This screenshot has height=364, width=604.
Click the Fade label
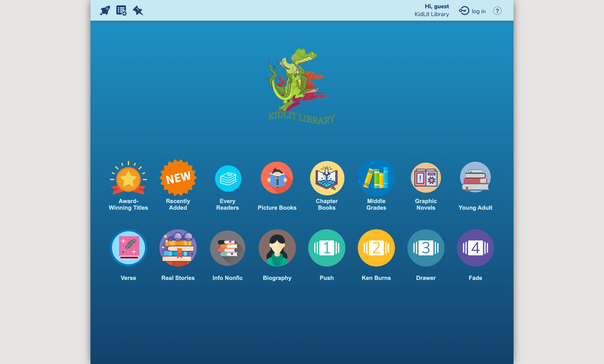click(475, 278)
